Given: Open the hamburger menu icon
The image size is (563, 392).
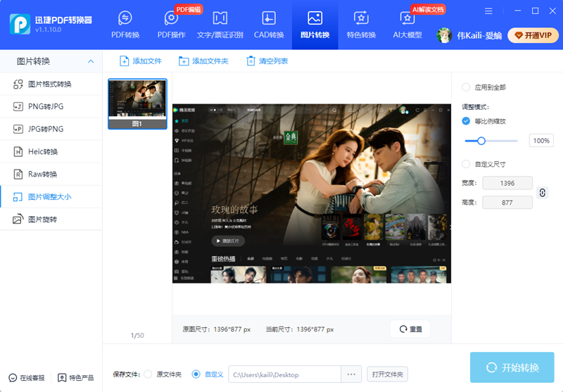Looking at the screenshot, I should [x=488, y=11].
